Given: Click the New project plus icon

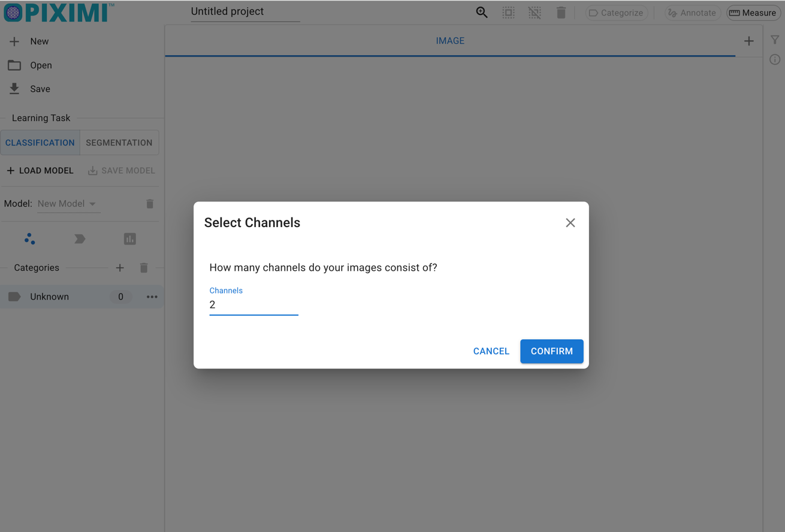Looking at the screenshot, I should tap(14, 41).
